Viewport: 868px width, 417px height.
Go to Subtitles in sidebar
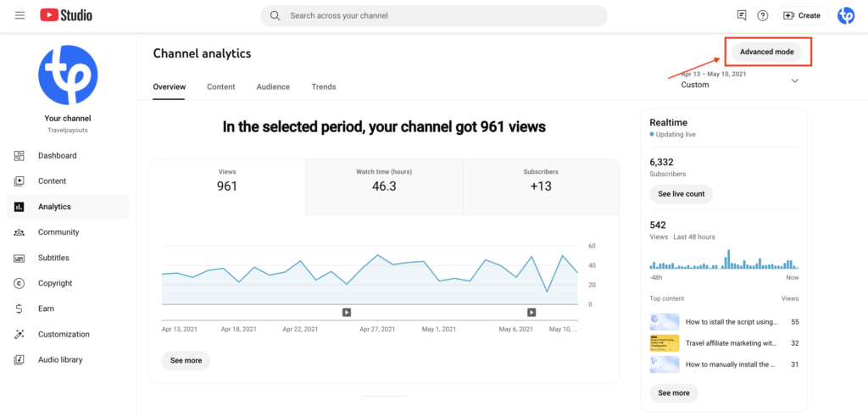point(53,258)
